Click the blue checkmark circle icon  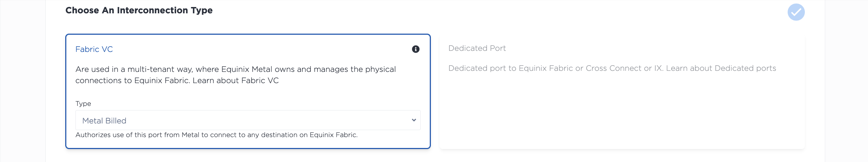pos(796,12)
